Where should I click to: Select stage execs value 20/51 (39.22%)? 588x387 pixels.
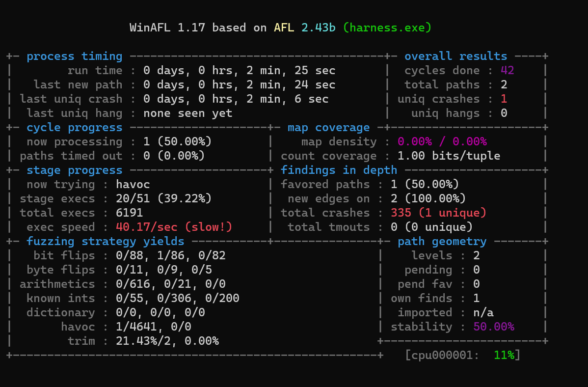(x=163, y=198)
